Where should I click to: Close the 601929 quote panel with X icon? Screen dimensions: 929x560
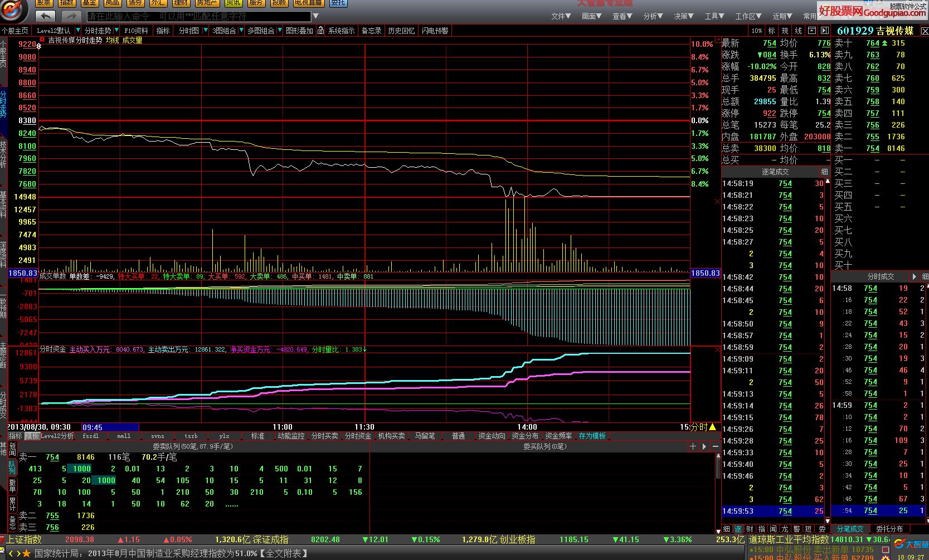tap(924, 31)
